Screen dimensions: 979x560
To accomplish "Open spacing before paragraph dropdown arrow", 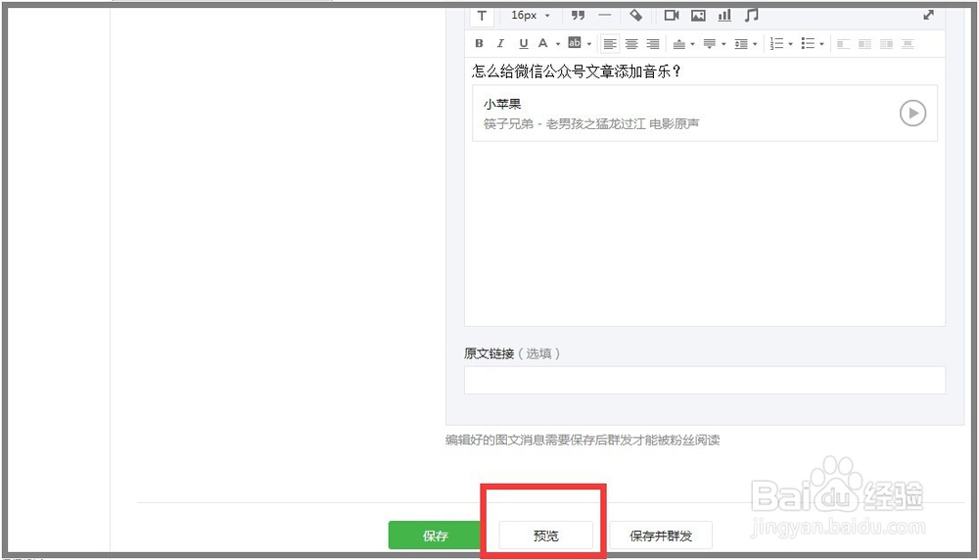I will (x=692, y=44).
